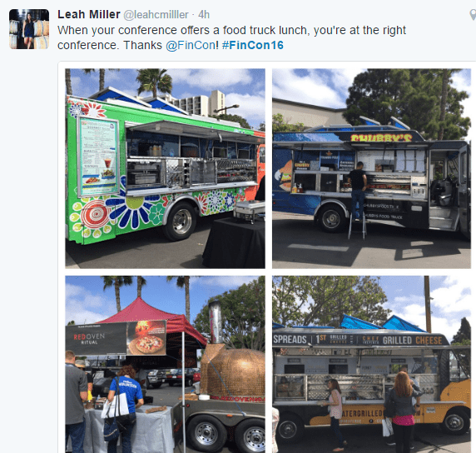Open the @leahcmilller handle link
Screen dimensions: 476x453
click(x=156, y=15)
